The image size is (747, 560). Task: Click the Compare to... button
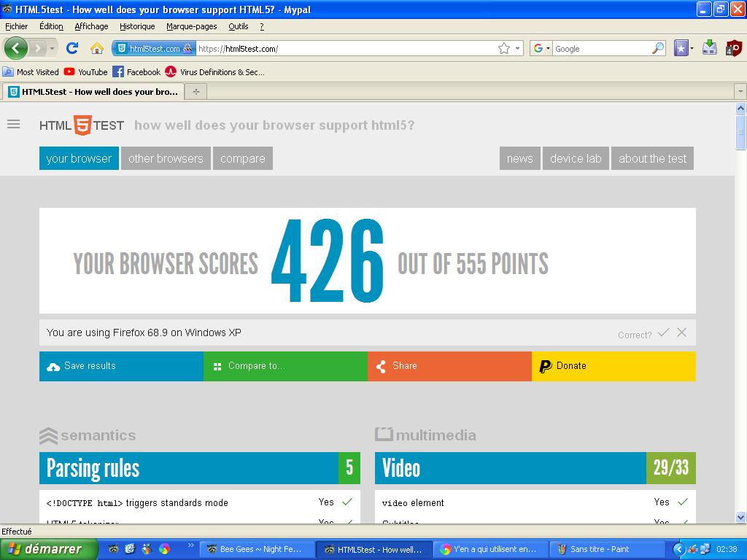pos(285,366)
